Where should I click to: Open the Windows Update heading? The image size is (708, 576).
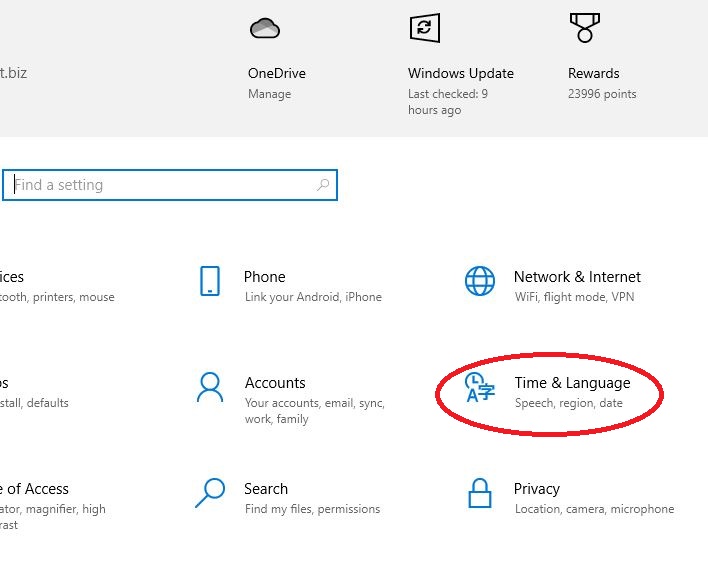coord(461,73)
